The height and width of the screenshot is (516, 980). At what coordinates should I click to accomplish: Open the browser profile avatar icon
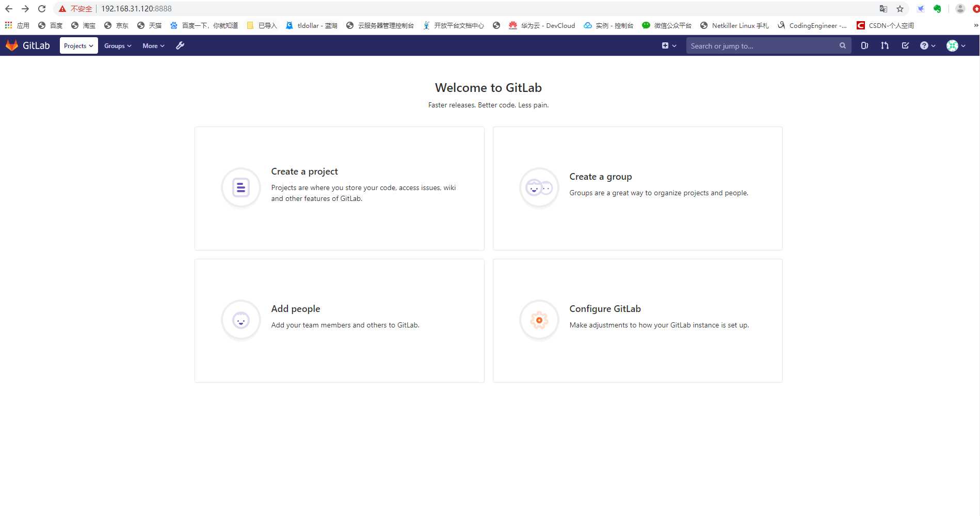[960, 9]
